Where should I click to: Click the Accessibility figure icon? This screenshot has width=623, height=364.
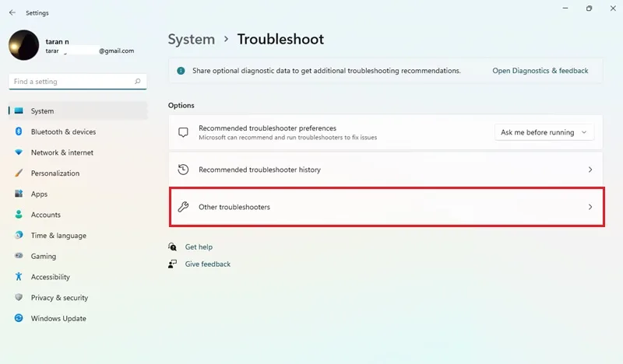coord(19,277)
